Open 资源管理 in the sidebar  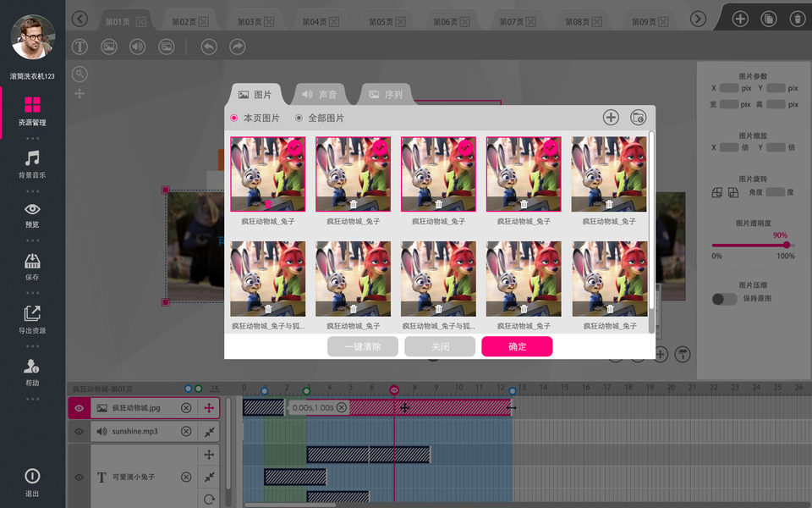[x=32, y=111]
